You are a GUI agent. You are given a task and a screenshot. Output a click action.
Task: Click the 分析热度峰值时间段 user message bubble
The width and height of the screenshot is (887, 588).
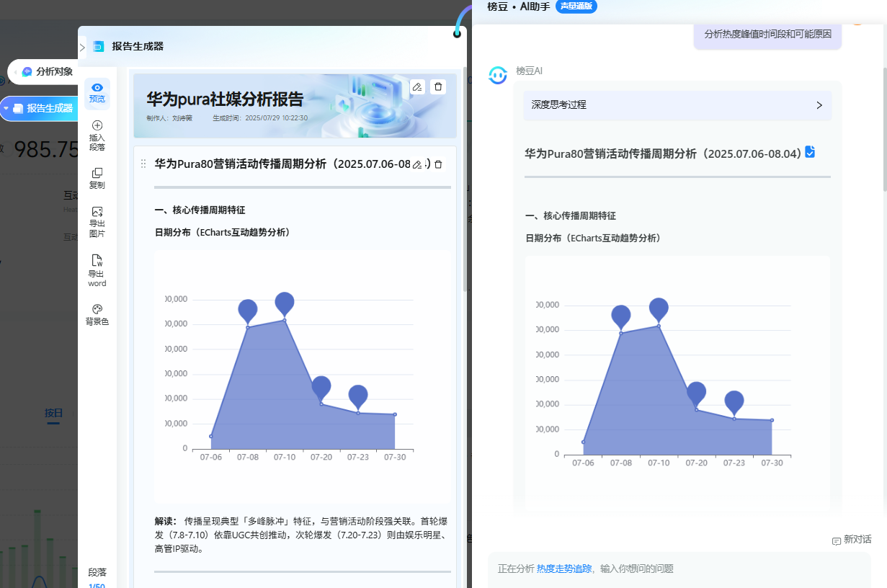click(767, 34)
